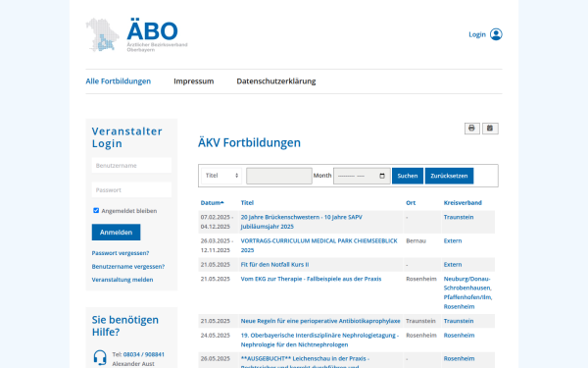The width and height of the screenshot is (588, 368).
Task: Open Vom EKG zur Therapie event link
Action: click(311, 279)
